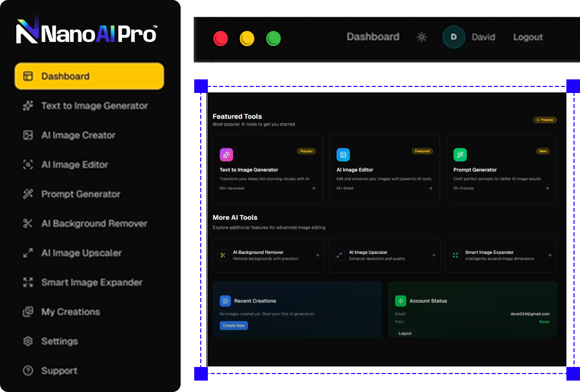Open arrow on Text to Image Generator card
This screenshot has height=392, width=580.
pos(313,189)
